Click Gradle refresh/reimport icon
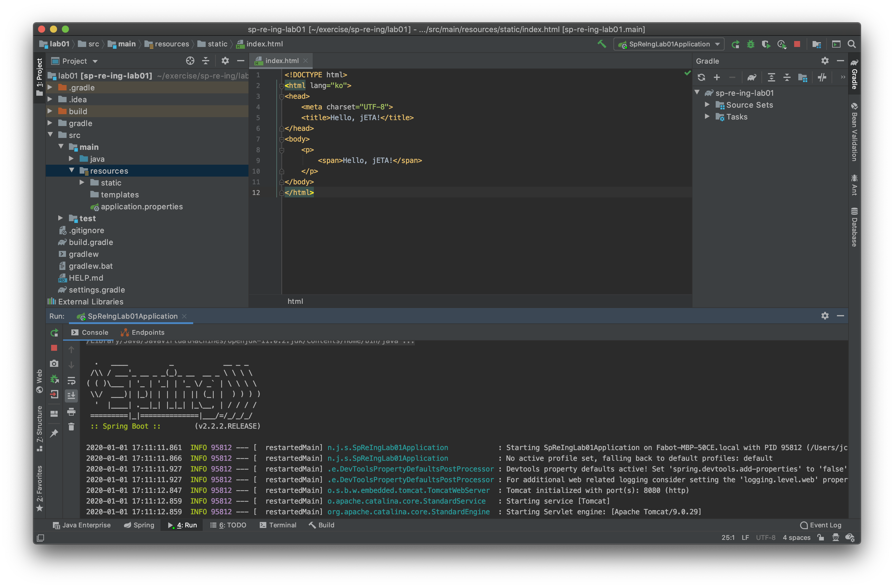Image resolution: width=894 pixels, height=588 pixels. pyautogui.click(x=701, y=77)
